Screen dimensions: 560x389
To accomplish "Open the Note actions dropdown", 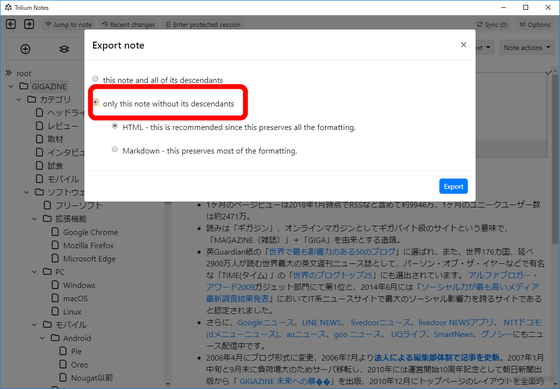I will (527, 48).
